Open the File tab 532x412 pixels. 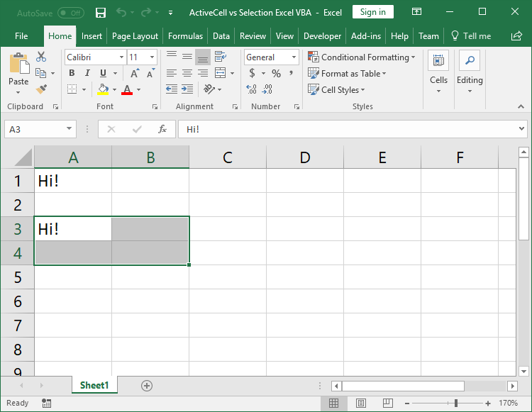[x=21, y=36]
